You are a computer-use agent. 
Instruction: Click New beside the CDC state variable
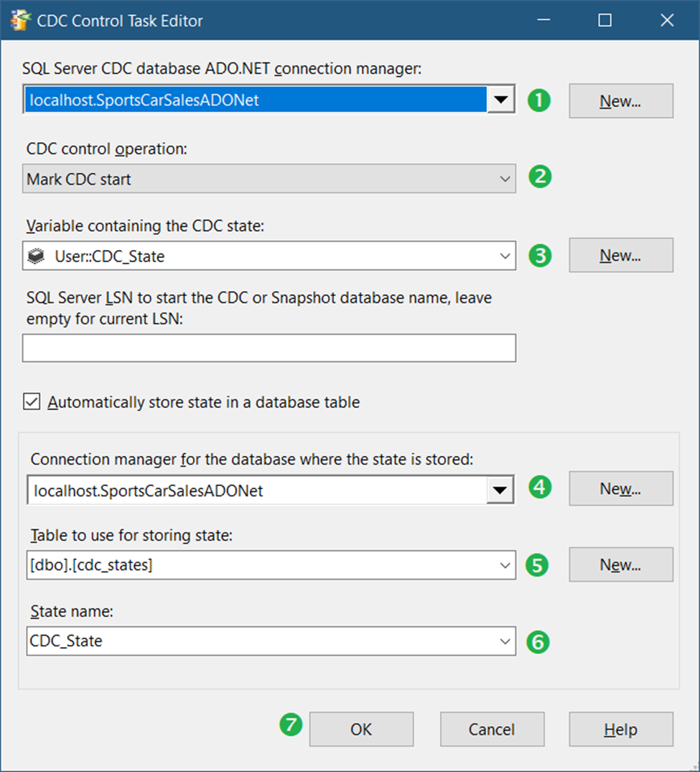point(620,255)
